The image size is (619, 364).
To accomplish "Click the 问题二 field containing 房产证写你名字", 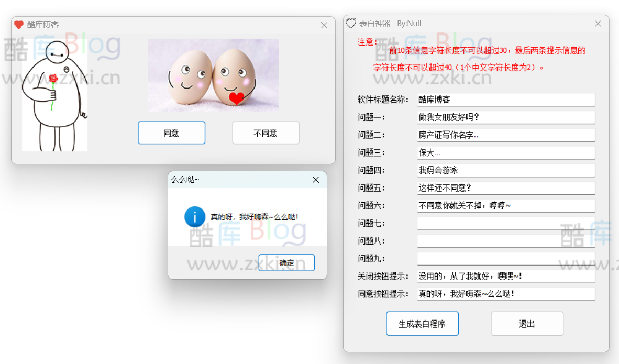I will pos(506,135).
